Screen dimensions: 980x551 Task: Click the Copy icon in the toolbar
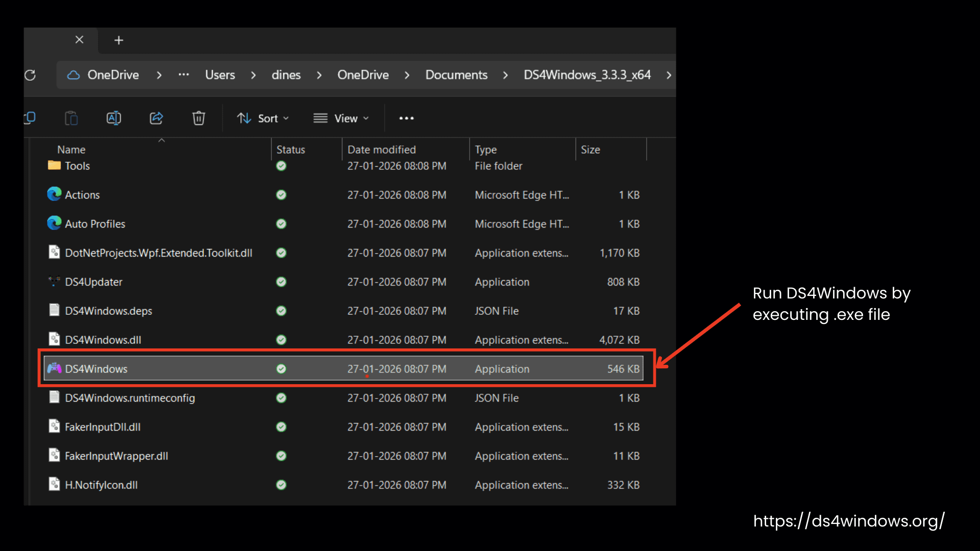[x=30, y=118]
